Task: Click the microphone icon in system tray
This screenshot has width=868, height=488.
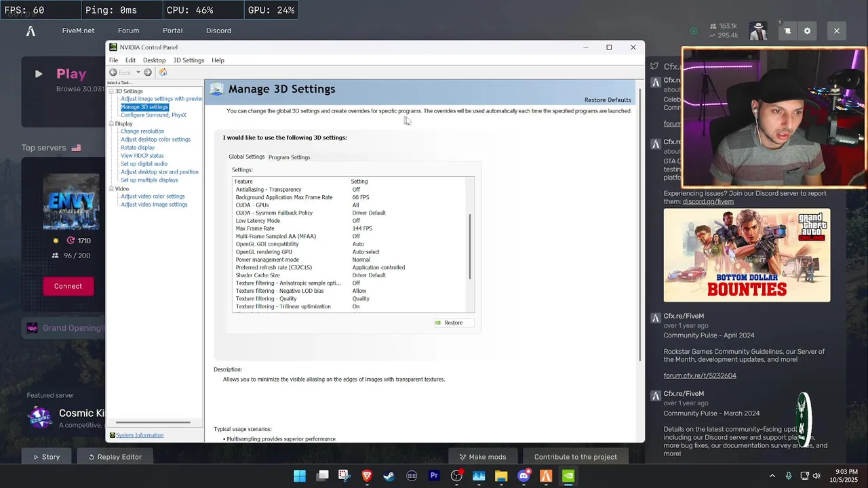Action: coord(789,476)
